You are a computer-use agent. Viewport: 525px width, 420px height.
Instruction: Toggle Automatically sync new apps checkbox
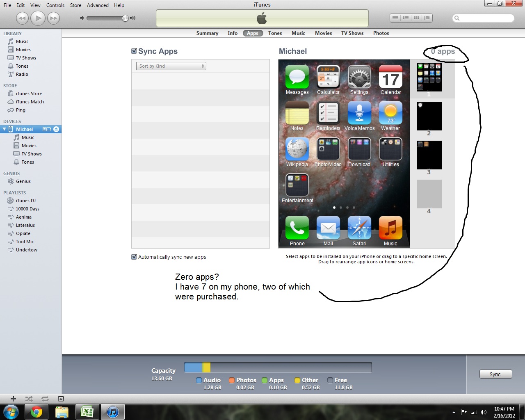pos(134,257)
